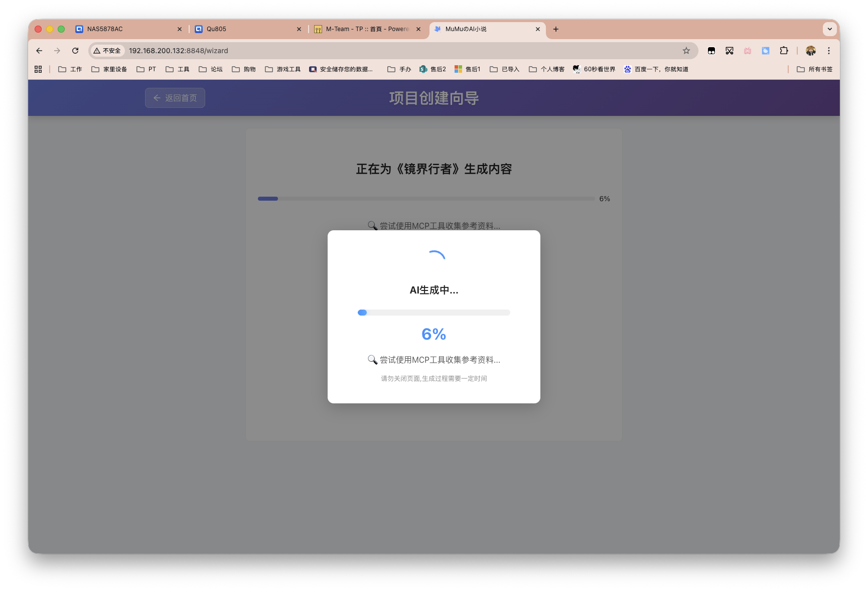Open the 所有书签 bookmarks folder

click(x=814, y=69)
